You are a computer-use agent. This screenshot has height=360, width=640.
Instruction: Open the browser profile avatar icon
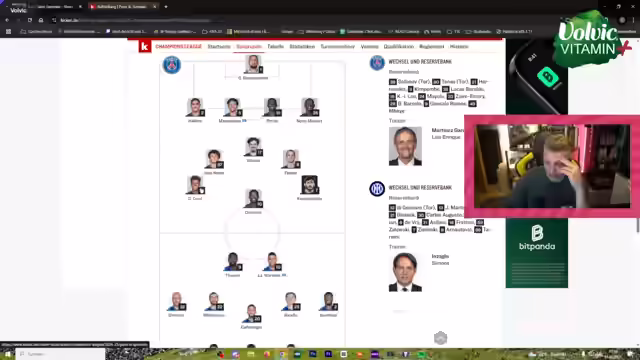622,20
